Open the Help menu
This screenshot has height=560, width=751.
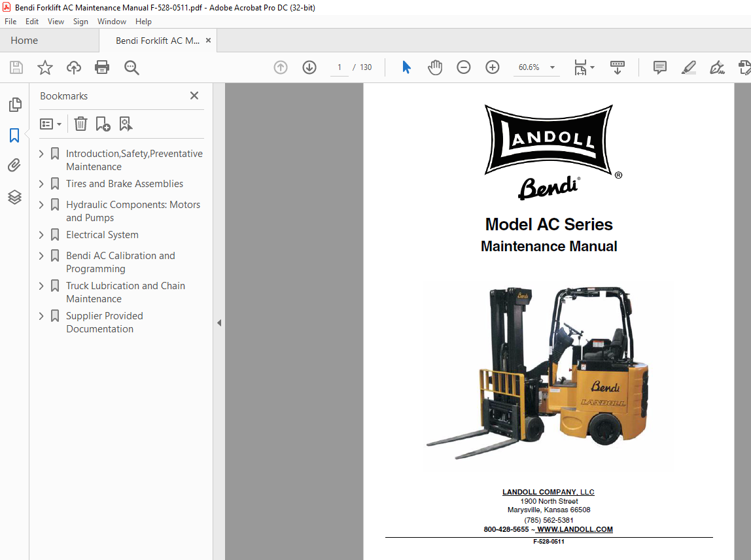pos(143,22)
